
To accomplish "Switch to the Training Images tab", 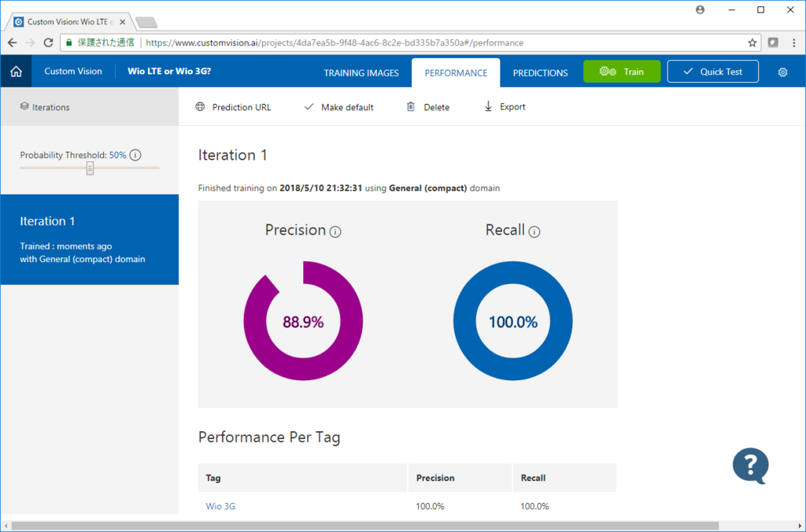I will pos(360,73).
